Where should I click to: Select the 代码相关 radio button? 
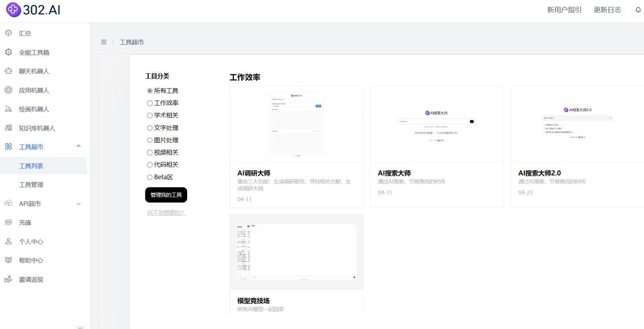tap(150, 165)
